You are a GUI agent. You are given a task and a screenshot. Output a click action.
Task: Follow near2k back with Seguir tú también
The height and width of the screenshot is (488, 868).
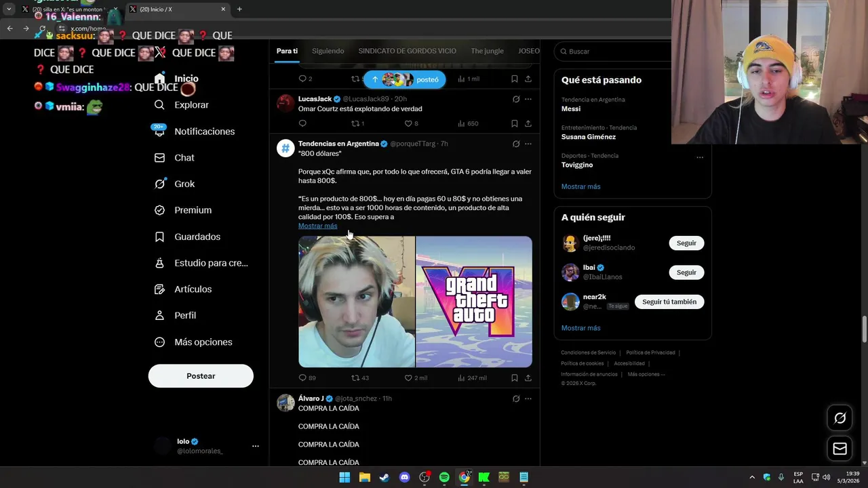pyautogui.click(x=669, y=302)
